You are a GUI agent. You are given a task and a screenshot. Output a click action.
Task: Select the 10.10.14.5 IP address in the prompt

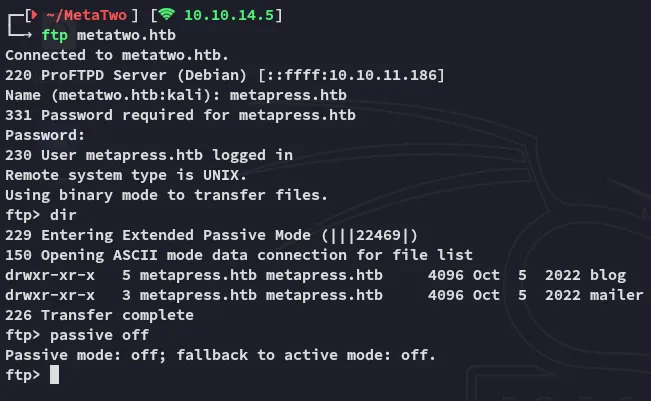pos(232,15)
